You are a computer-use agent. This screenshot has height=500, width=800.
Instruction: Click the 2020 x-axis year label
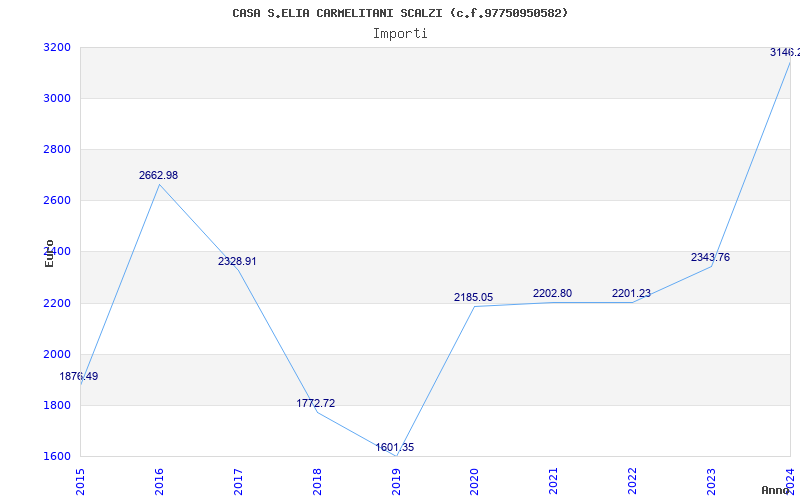click(x=474, y=482)
